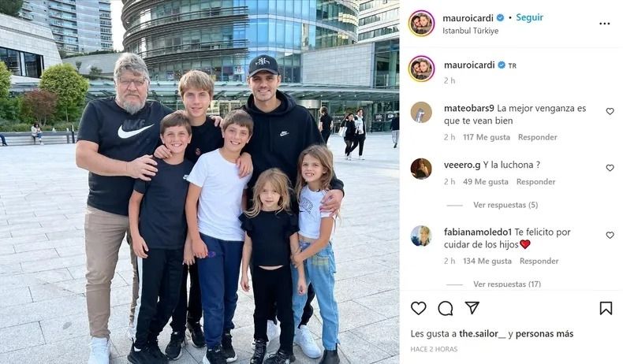This screenshot has width=623, height=364.
Task: Open the comment bubble icon
Action: coord(446,308)
